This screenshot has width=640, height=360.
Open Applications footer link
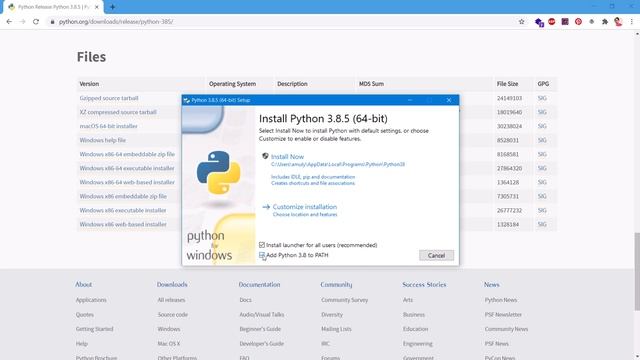pos(91,300)
